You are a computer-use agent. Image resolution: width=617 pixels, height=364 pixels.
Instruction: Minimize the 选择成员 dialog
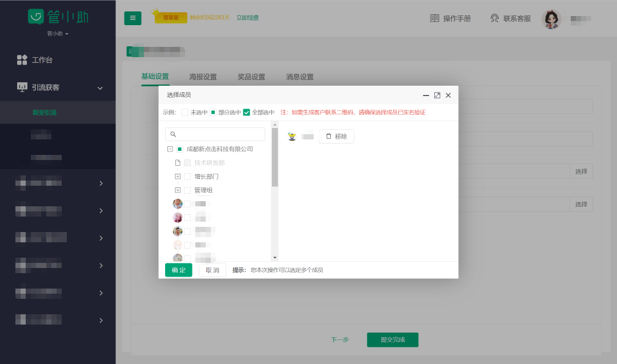coord(426,95)
